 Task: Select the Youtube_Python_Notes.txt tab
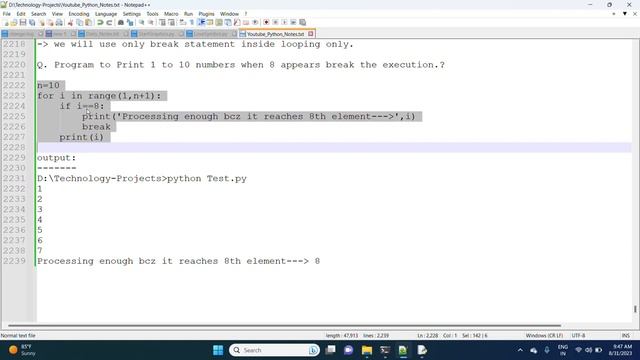275,34
